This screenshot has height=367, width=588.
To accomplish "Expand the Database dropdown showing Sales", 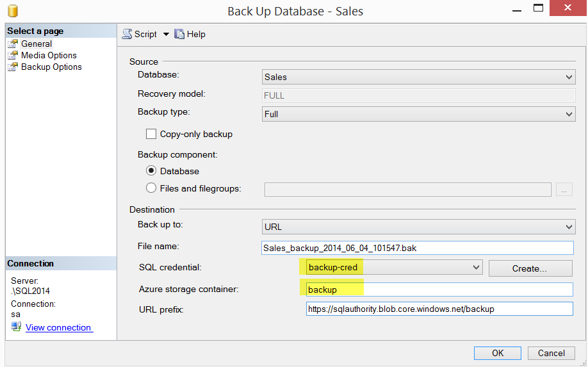I will 418,77.
